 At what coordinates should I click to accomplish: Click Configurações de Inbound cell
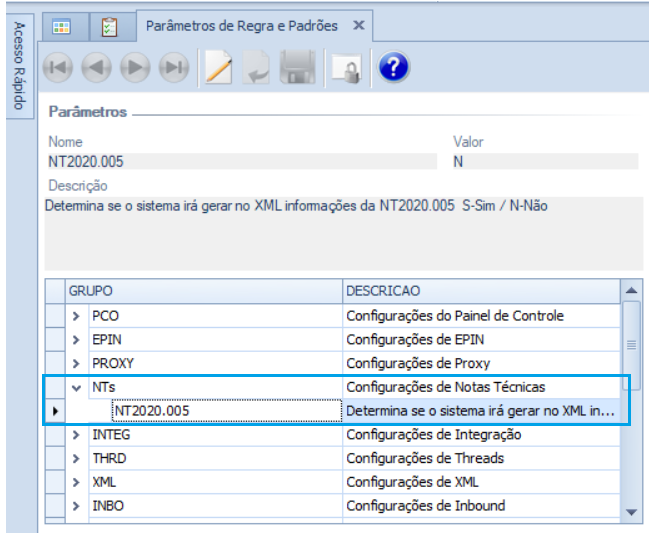[x=481, y=506]
